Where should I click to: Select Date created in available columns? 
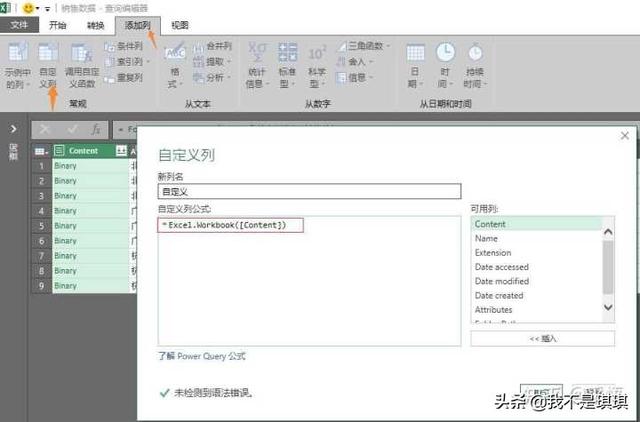click(536, 295)
